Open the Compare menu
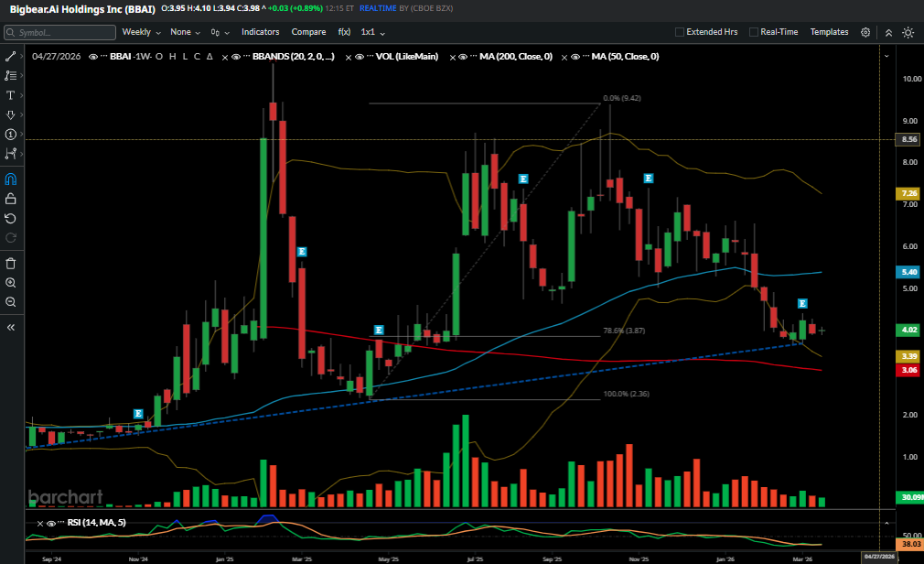This screenshot has height=564, width=924. pyautogui.click(x=309, y=32)
